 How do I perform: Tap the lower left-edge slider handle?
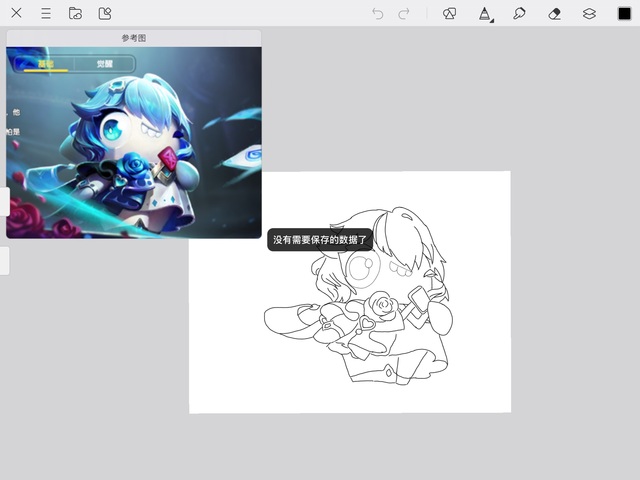pos(4,260)
